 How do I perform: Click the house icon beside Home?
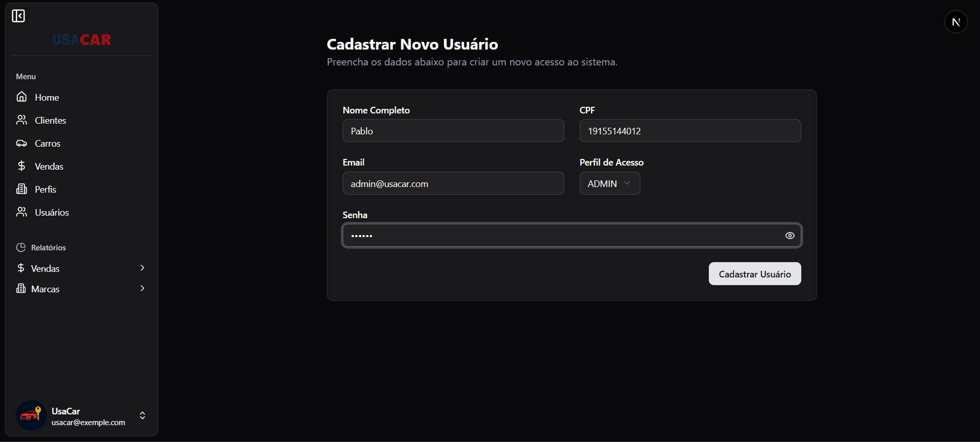pyautogui.click(x=21, y=97)
